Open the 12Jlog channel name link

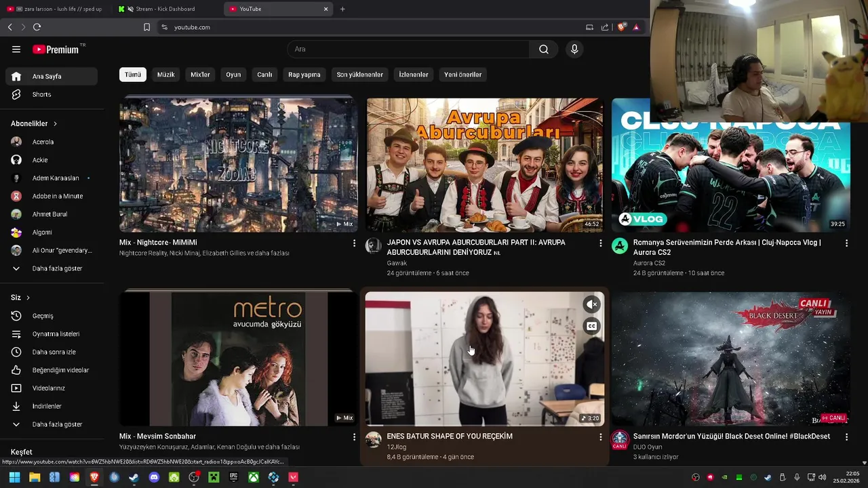click(x=396, y=447)
